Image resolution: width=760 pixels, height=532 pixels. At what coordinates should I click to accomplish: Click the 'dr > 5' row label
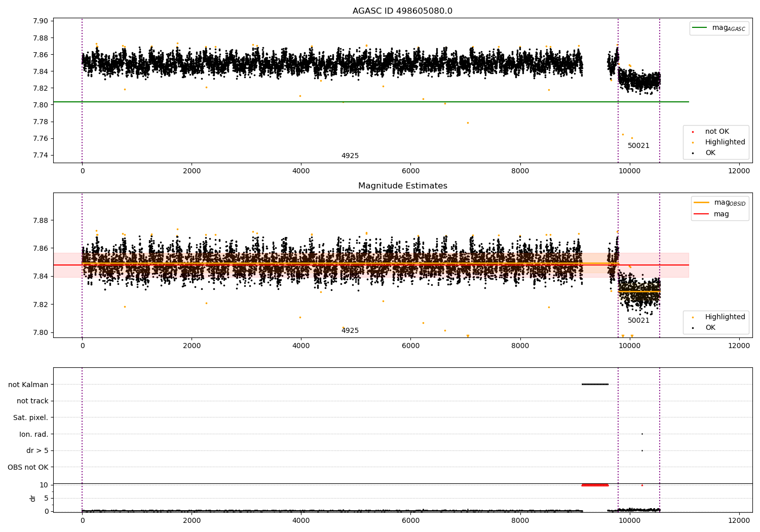(x=37, y=450)
